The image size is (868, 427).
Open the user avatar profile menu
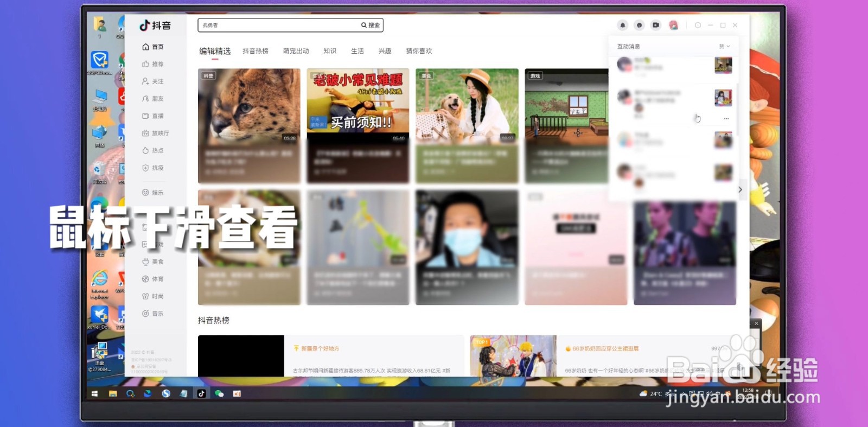pyautogui.click(x=673, y=25)
